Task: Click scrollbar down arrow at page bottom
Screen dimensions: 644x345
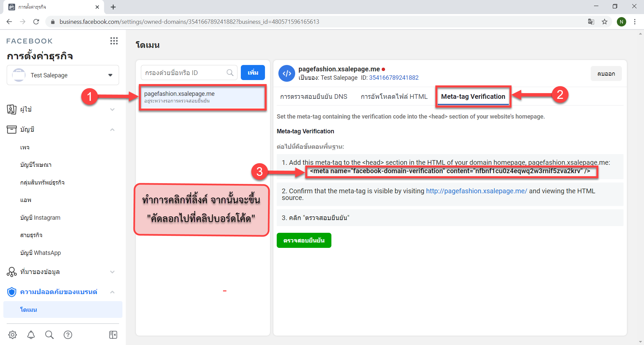Action: coord(641,342)
